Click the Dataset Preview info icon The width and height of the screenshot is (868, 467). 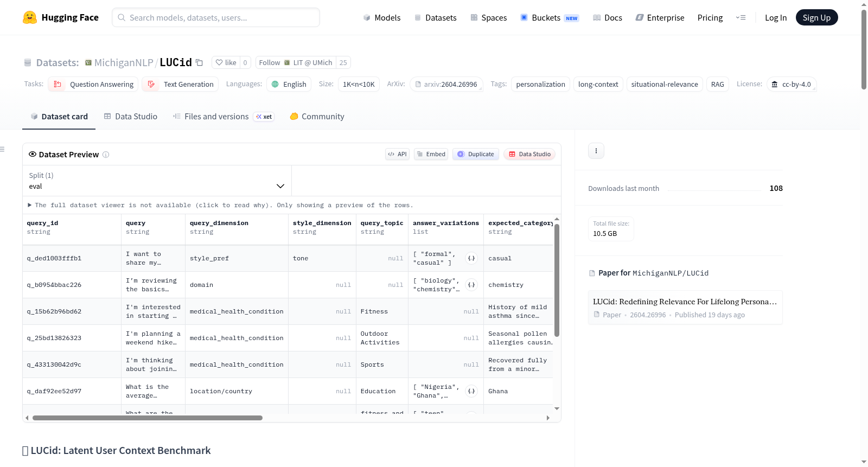click(106, 155)
